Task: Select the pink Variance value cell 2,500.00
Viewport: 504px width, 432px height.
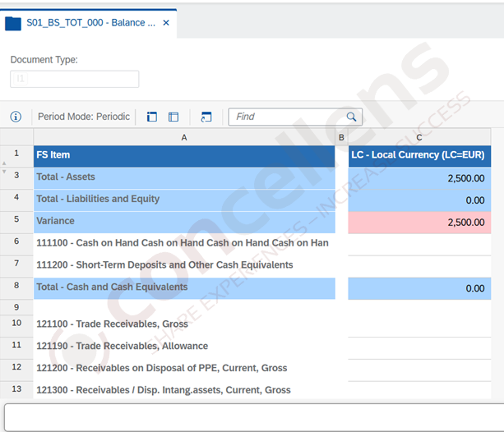Action: coord(419,222)
